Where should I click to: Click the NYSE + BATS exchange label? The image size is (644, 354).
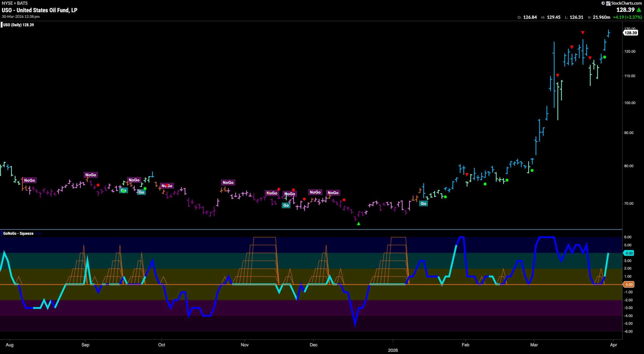15,3
